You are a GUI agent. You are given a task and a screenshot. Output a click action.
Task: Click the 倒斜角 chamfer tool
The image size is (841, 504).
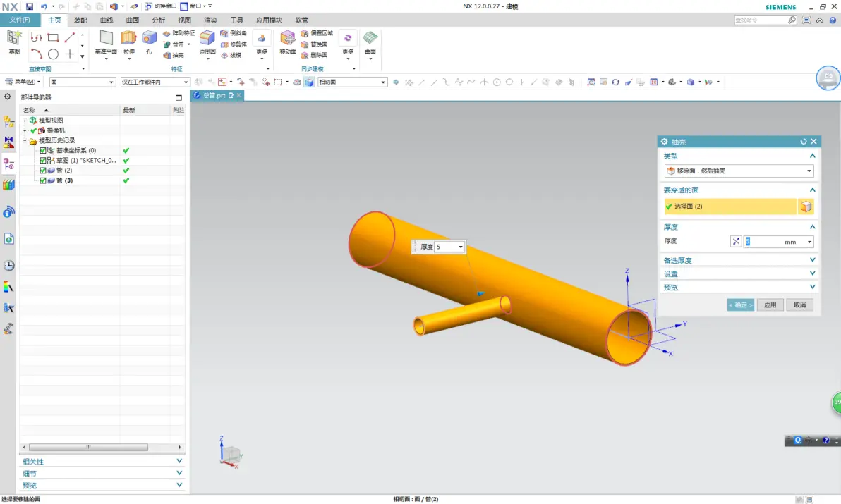point(234,33)
